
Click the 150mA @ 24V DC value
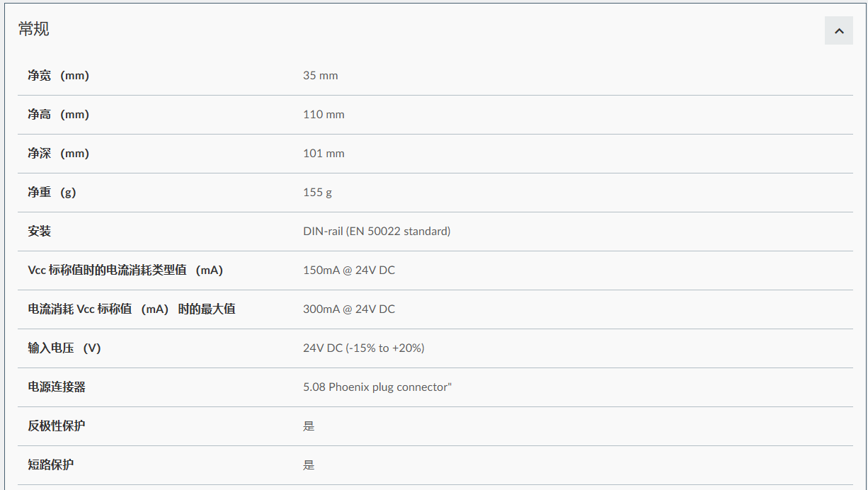point(349,270)
